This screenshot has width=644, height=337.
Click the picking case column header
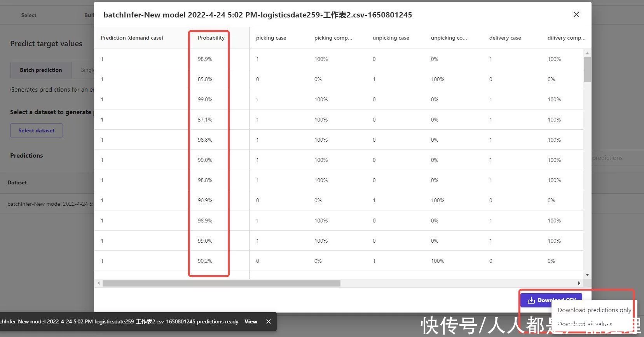pyautogui.click(x=271, y=38)
